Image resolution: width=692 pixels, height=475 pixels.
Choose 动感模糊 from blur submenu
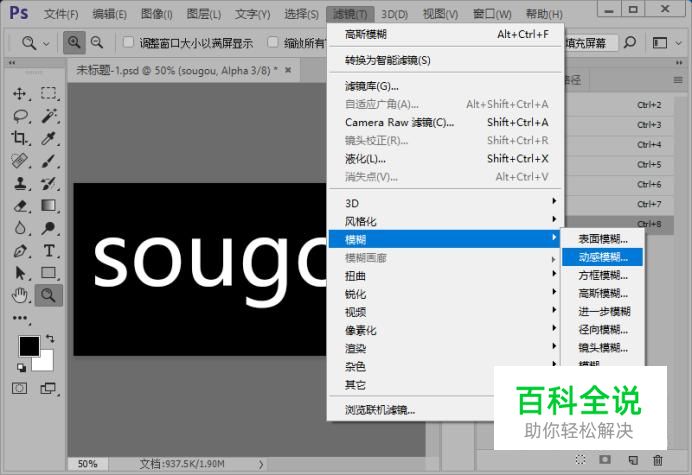click(x=602, y=257)
